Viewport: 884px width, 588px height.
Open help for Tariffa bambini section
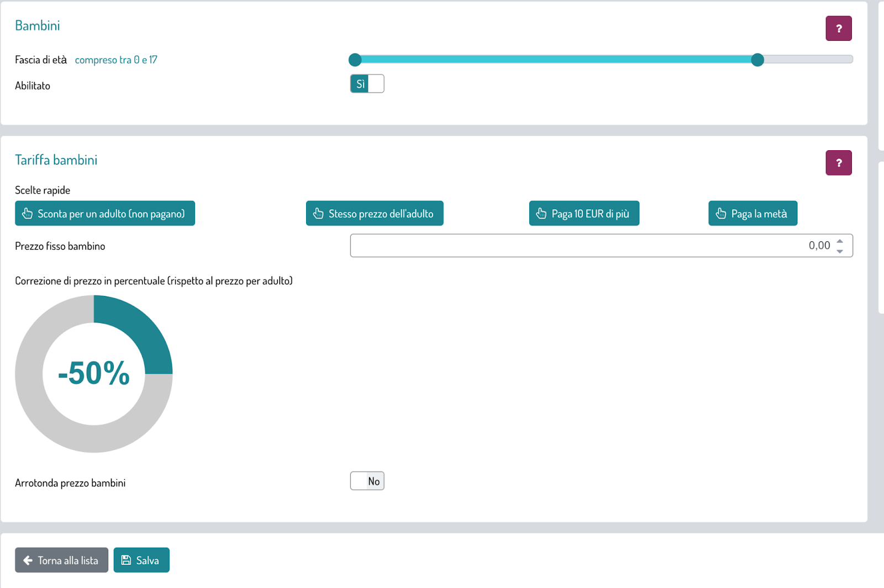838,163
